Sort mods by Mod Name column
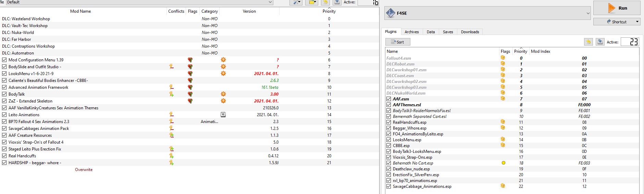644x194 pixels. point(80,11)
